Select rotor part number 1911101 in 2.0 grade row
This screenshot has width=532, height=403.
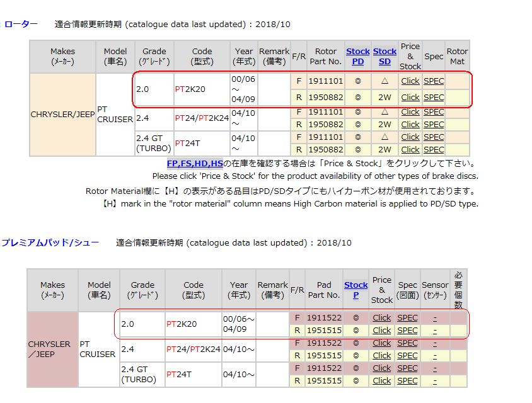pos(326,81)
